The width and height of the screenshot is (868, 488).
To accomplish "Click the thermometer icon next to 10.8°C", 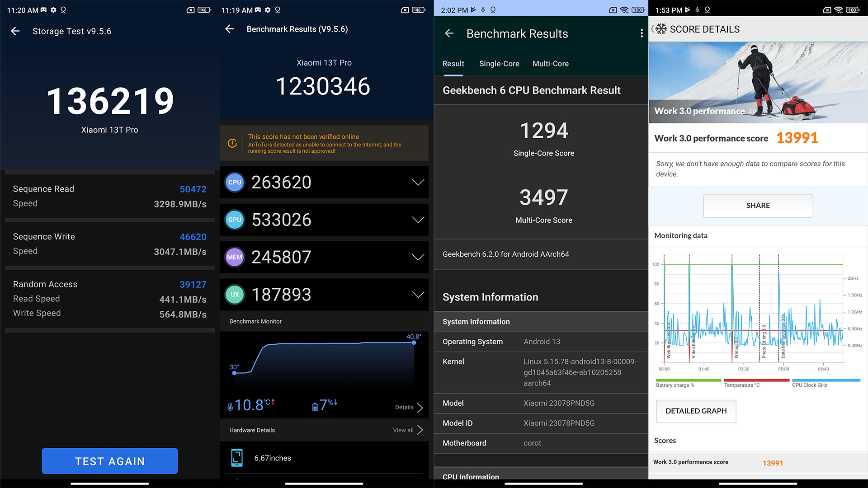I will pyautogui.click(x=230, y=407).
